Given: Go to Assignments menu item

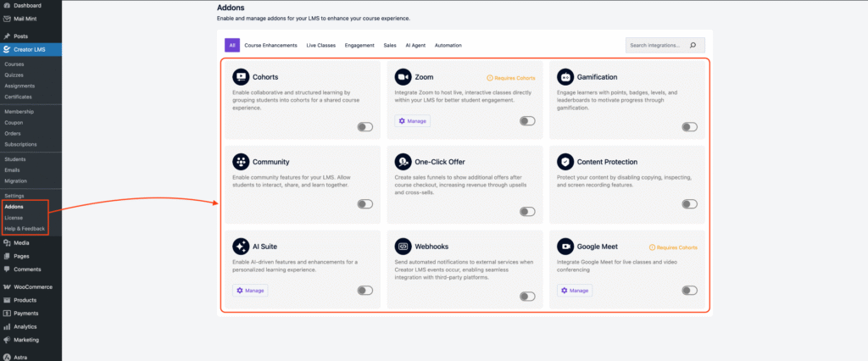Looking at the screenshot, I should tap(19, 86).
